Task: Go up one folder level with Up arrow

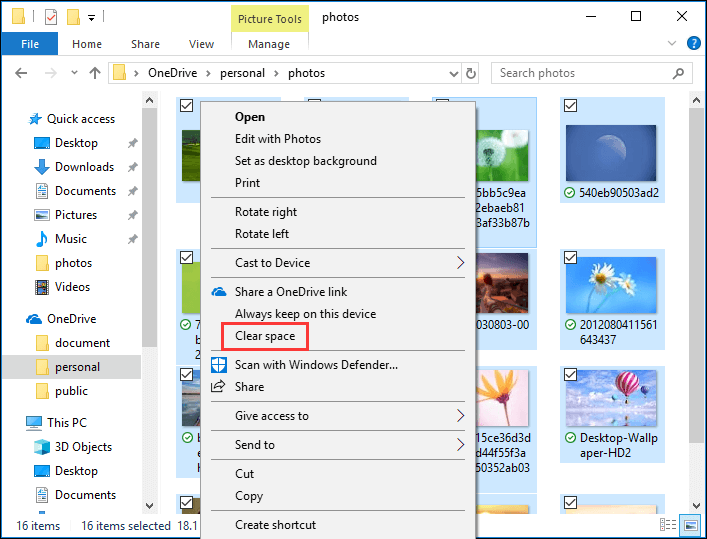Action: click(95, 73)
